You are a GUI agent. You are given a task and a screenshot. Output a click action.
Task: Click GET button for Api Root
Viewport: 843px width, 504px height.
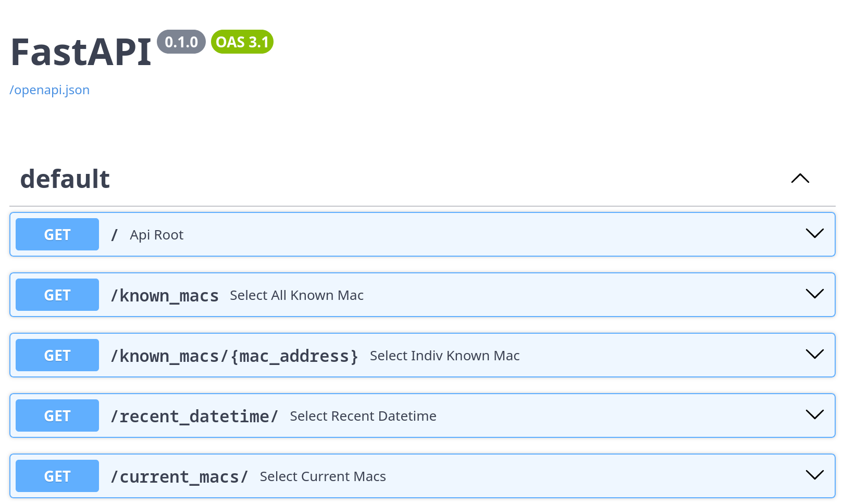pyautogui.click(x=57, y=234)
